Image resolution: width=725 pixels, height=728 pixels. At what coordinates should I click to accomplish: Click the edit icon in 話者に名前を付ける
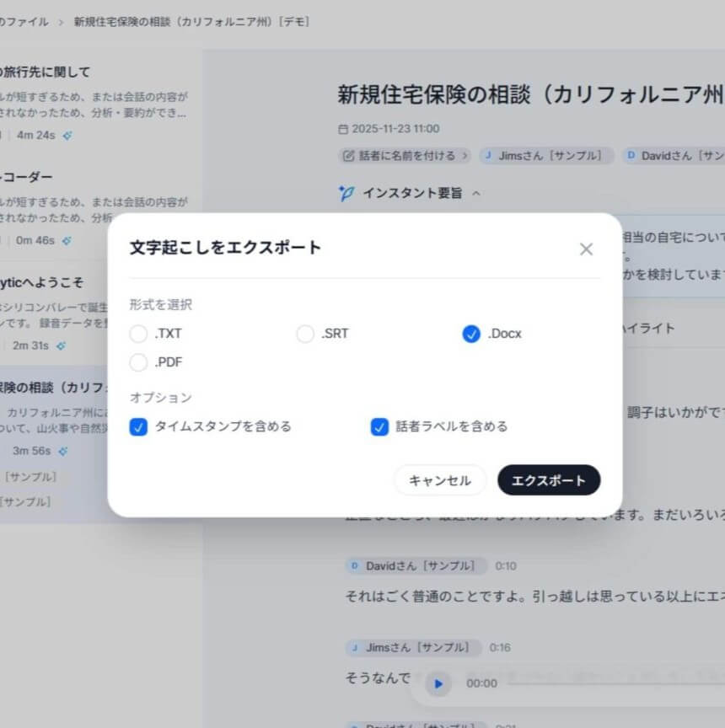[x=348, y=156]
